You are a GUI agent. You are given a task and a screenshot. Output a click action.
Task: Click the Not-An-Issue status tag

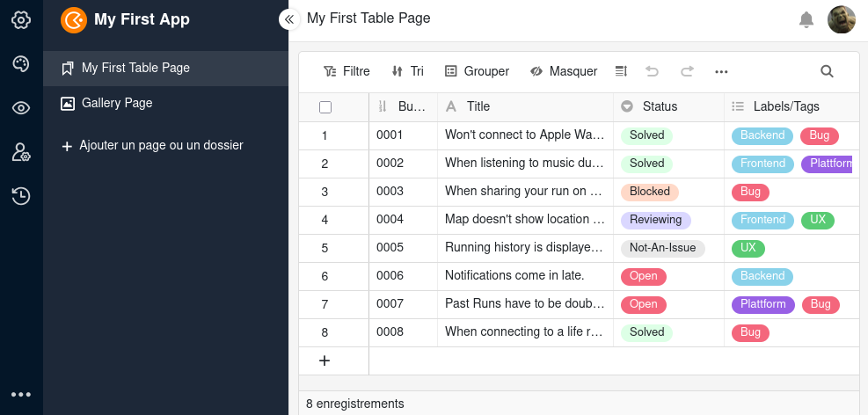tap(662, 248)
